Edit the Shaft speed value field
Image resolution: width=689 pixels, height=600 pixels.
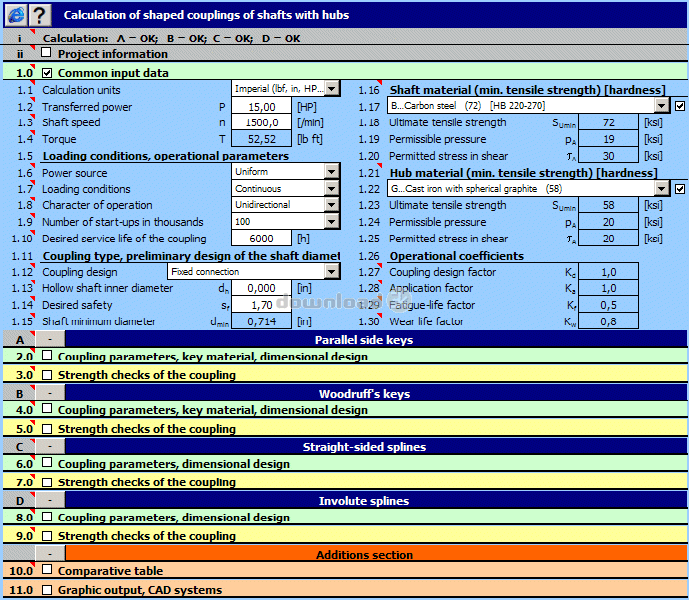(261, 122)
